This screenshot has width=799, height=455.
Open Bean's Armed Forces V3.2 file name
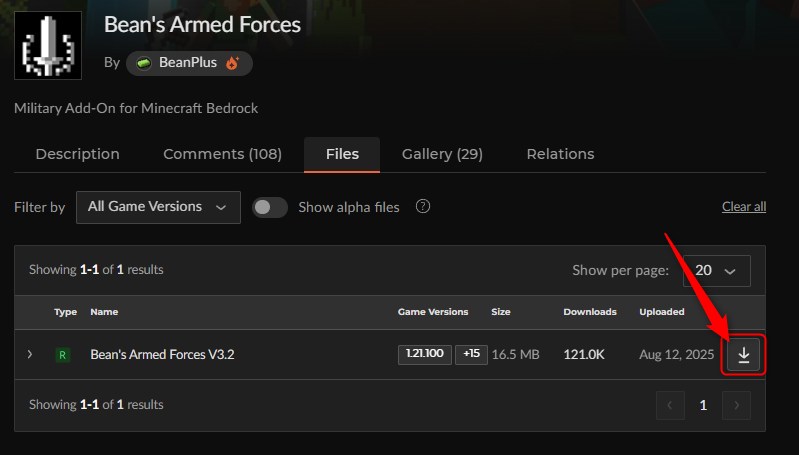coord(162,354)
